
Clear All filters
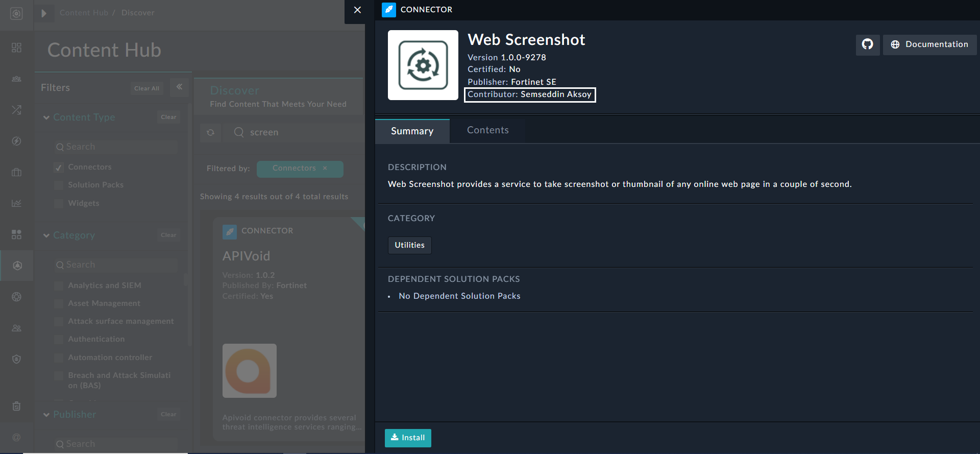[146, 88]
